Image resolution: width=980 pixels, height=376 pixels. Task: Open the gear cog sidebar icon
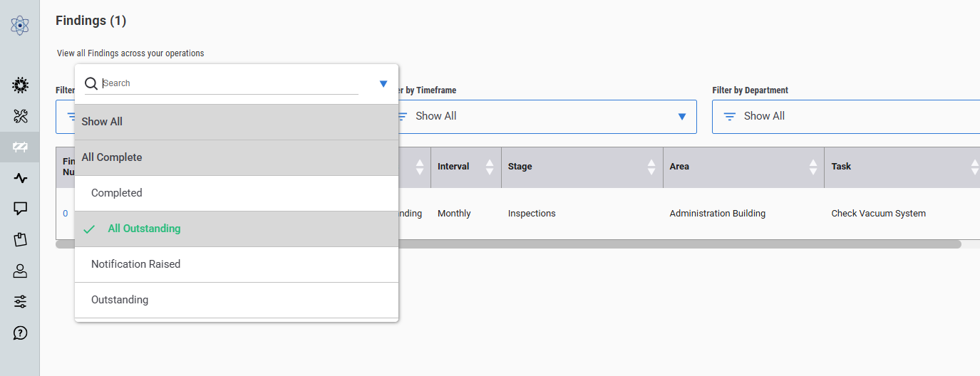click(20, 85)
